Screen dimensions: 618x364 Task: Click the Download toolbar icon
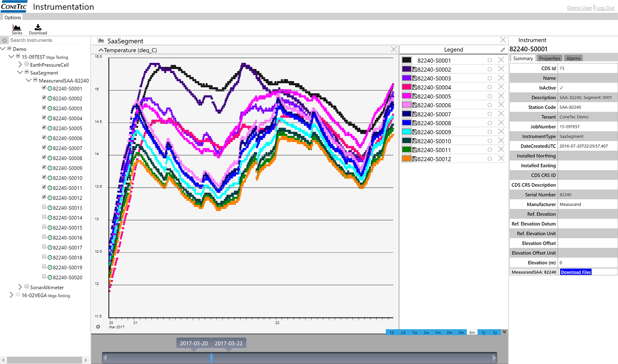click(38, 27)
